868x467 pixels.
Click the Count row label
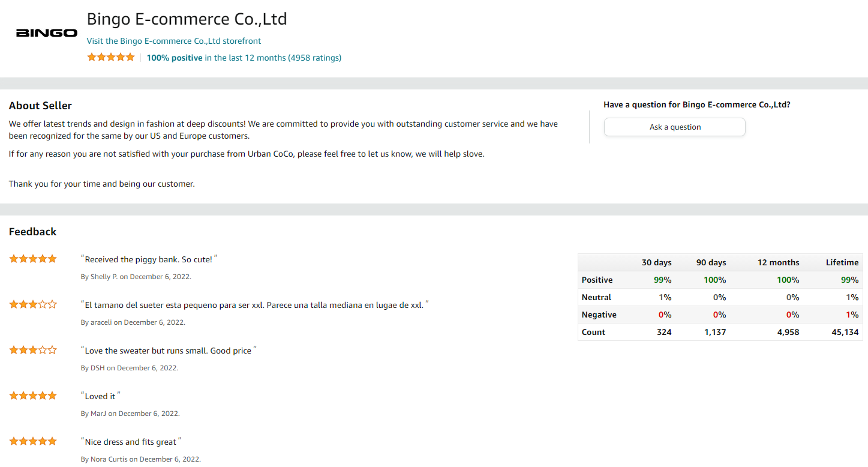point(593,332)
